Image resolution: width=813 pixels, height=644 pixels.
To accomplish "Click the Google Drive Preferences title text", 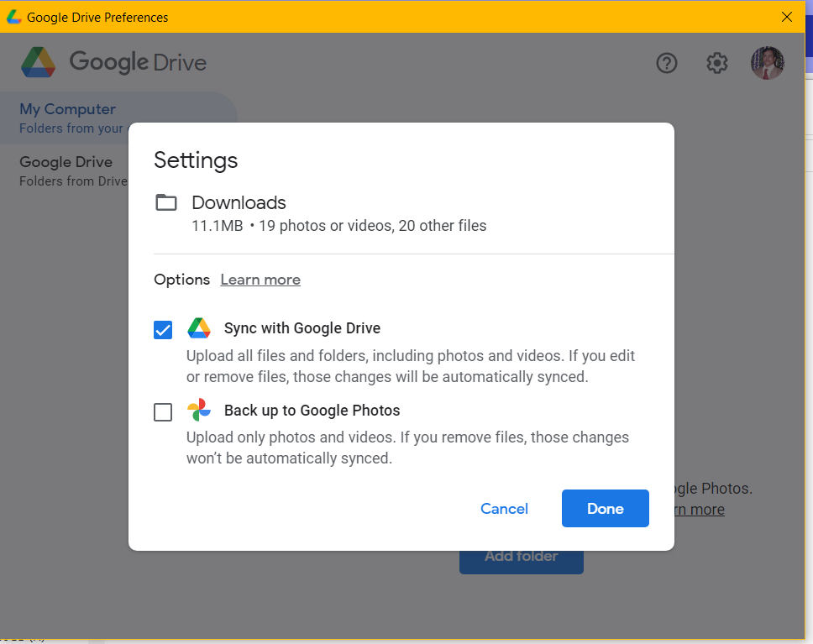I will 97,18.
